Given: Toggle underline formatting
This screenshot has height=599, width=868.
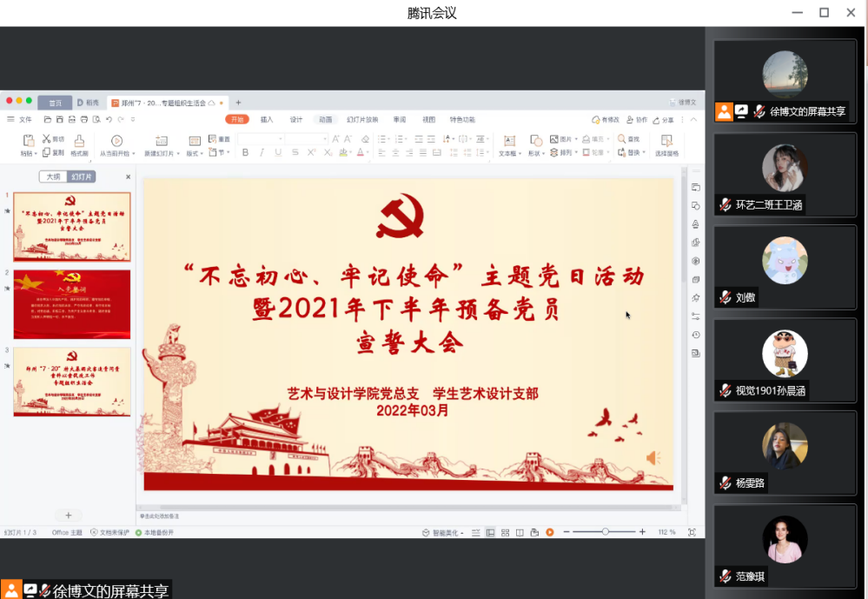Looking at the screenshot, I should [278, 153].
